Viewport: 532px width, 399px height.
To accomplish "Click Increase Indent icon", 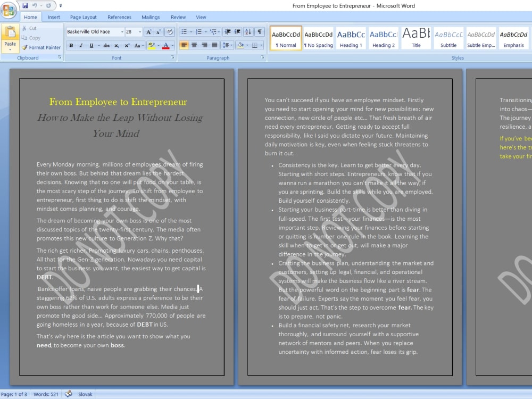I will click(x=237, y=32).
